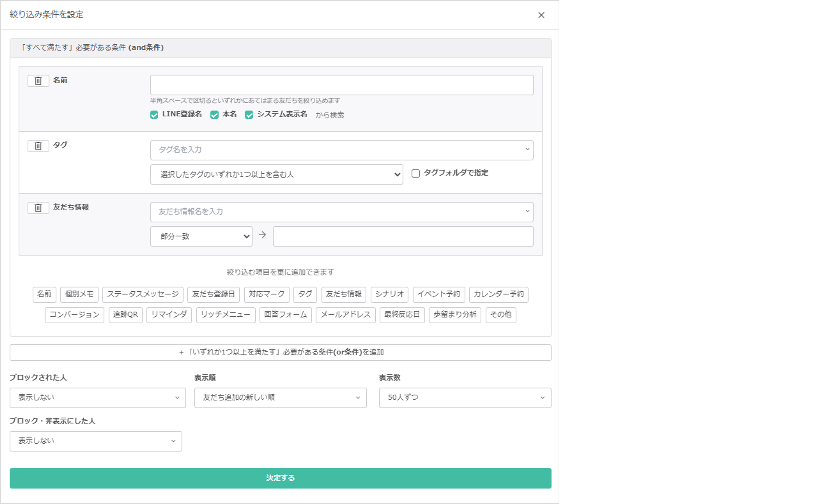The height and width of the screenshot is (504, 835).
Task: Open the 友だち情報名 selection field
Action: pyautogui.click(x=342, y=212)
